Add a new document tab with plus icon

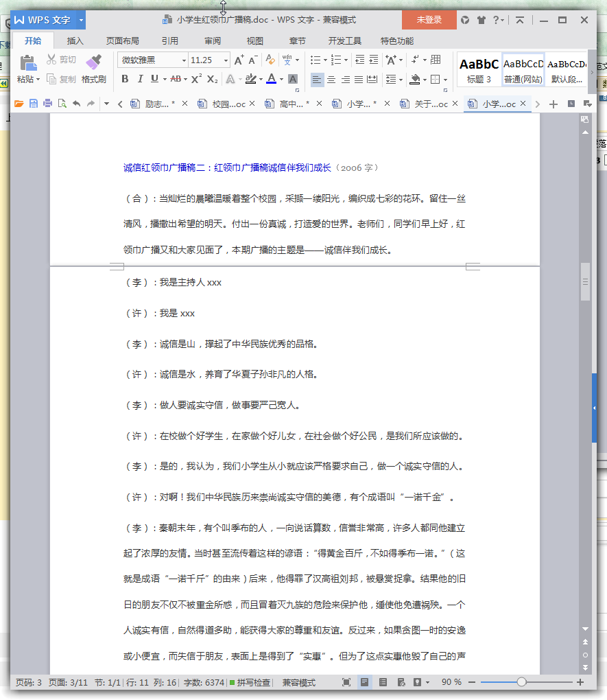click(x=554, y=104)
